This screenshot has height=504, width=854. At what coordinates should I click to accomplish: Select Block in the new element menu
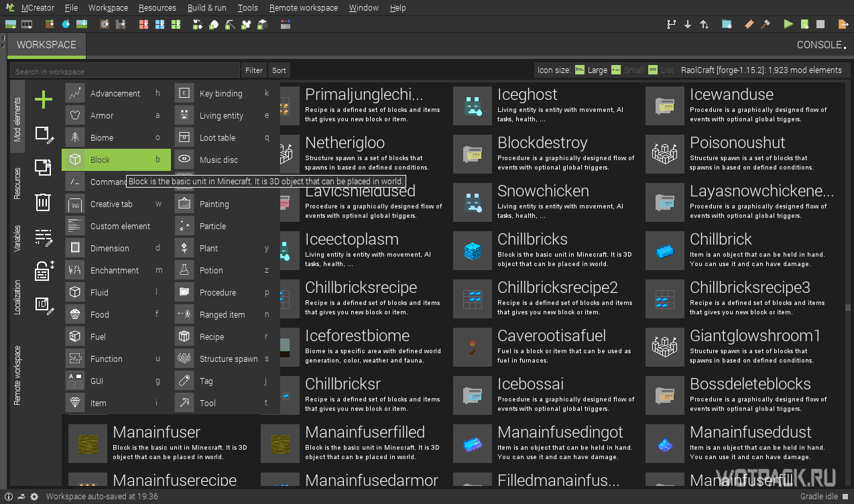(116, 160)
